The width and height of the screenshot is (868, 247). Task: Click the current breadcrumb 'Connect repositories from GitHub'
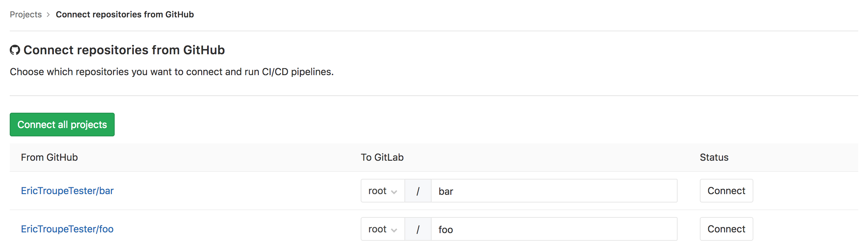(125, 15)
